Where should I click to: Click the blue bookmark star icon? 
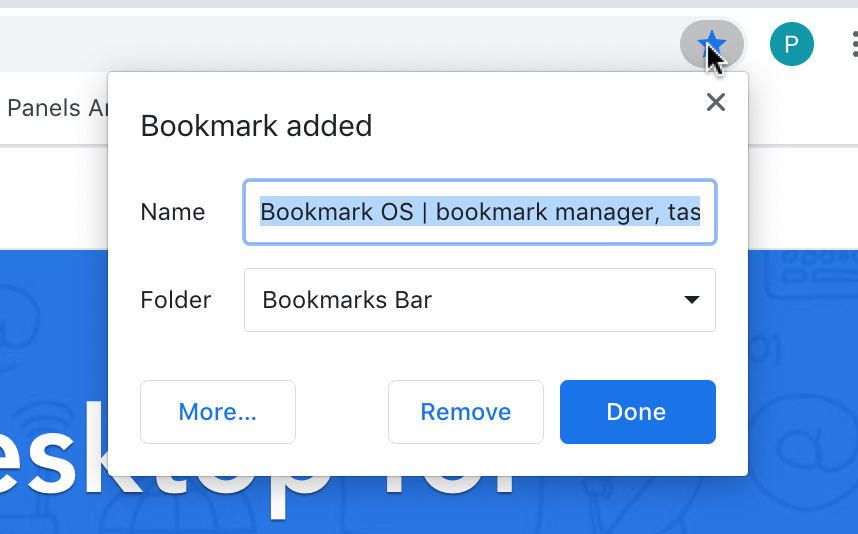tap(711, 44)
